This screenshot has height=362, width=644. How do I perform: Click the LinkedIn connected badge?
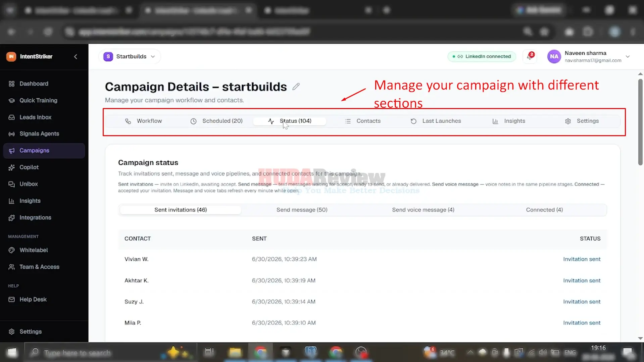pyautogui.click(x=482, y=56)
